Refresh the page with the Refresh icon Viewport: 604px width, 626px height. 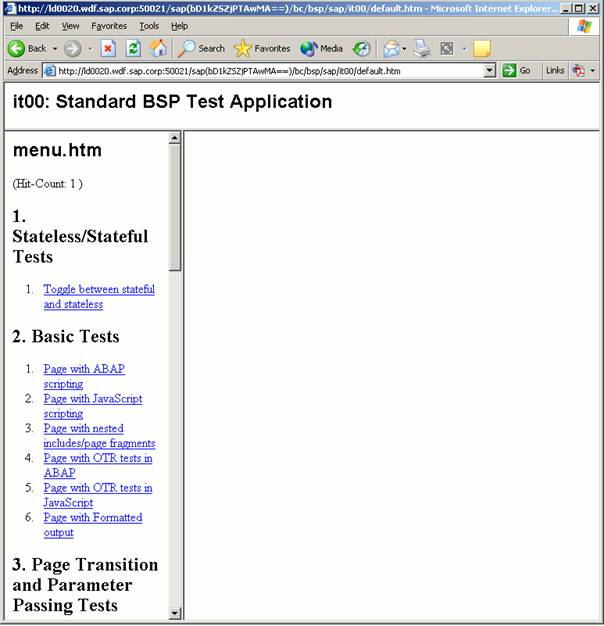(x=133, y=48)
